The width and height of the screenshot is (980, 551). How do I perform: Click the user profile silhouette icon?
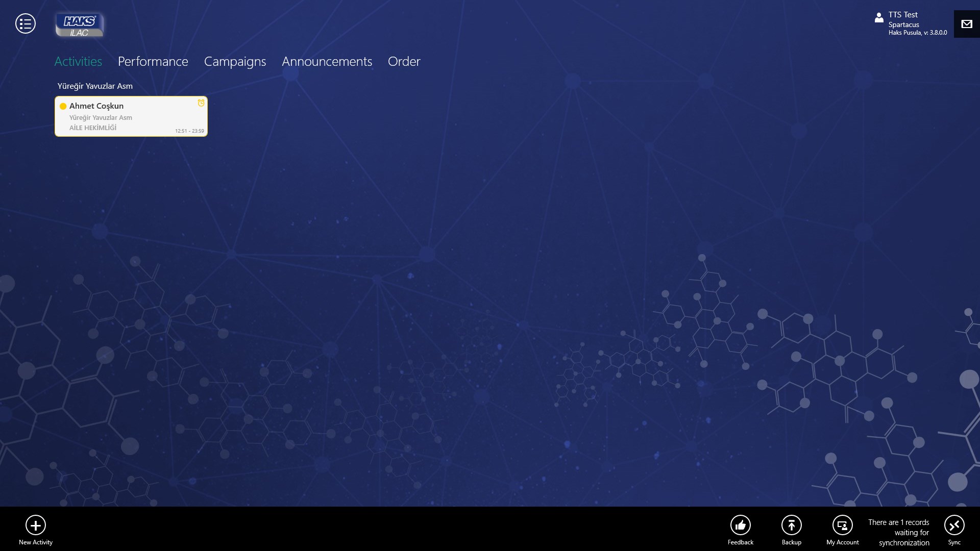[878, 18]
